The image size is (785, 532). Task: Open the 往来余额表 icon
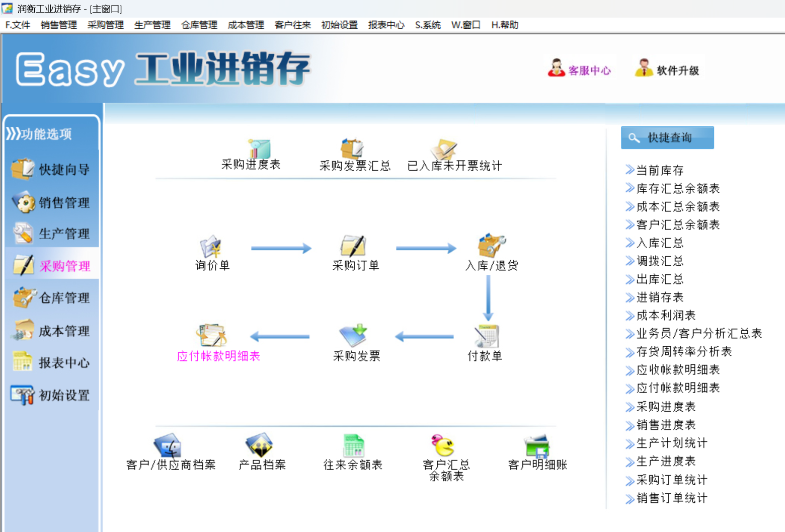(x=353, y=445)
